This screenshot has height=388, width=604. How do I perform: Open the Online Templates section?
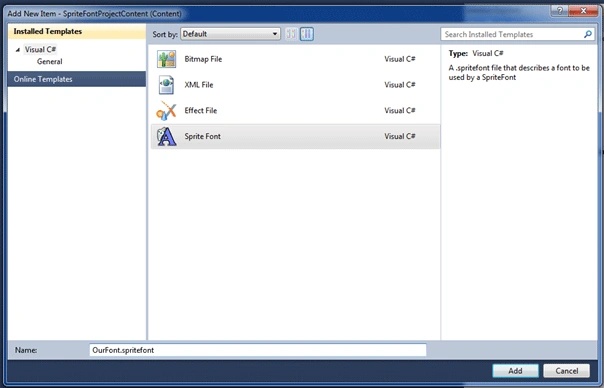pos(77,79)
